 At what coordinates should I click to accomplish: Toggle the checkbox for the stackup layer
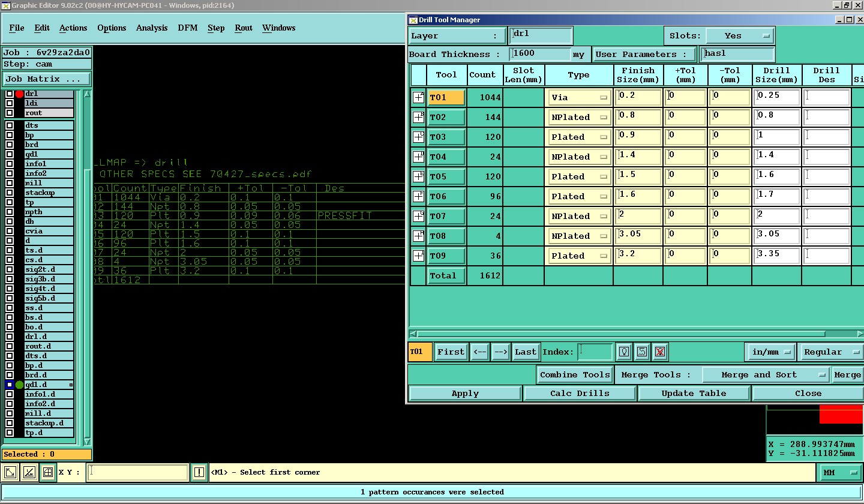click(10, 193)
